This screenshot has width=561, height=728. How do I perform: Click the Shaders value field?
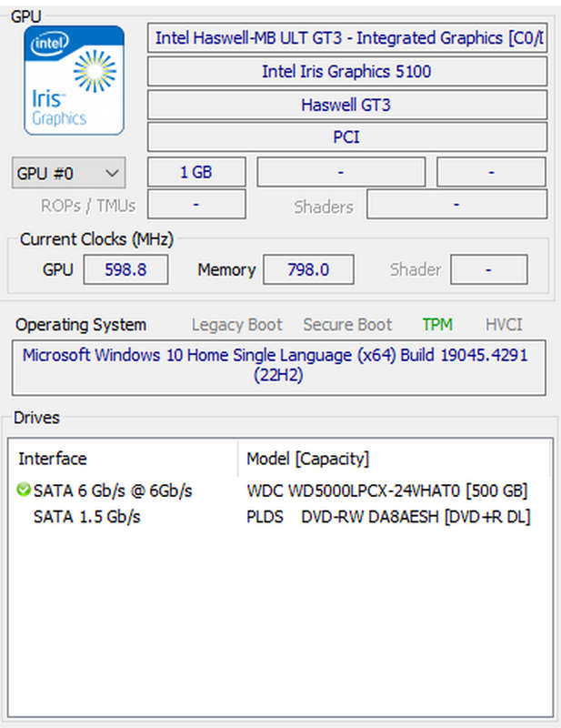click(x=456, y=204)
